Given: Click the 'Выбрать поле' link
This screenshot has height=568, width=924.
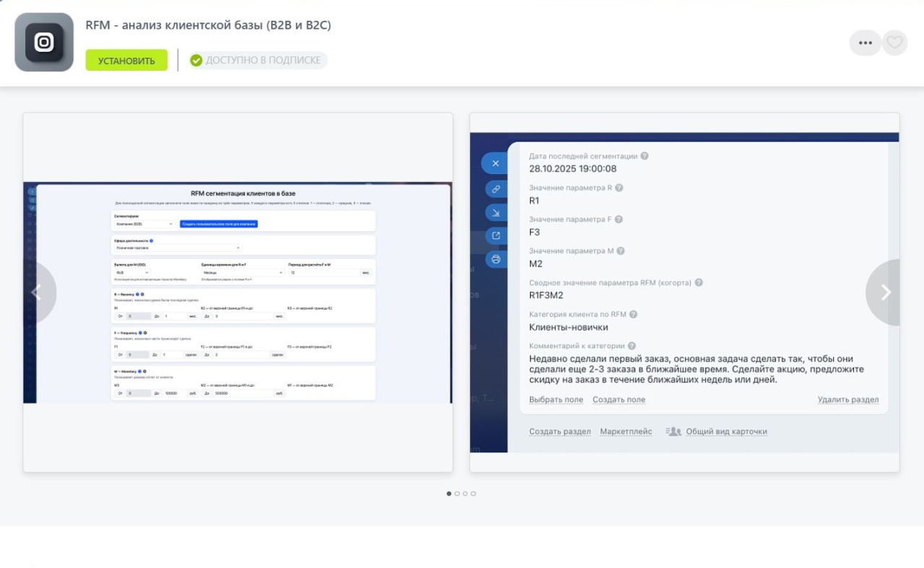Looking at the screenshot, I should [x=556, y=400].
